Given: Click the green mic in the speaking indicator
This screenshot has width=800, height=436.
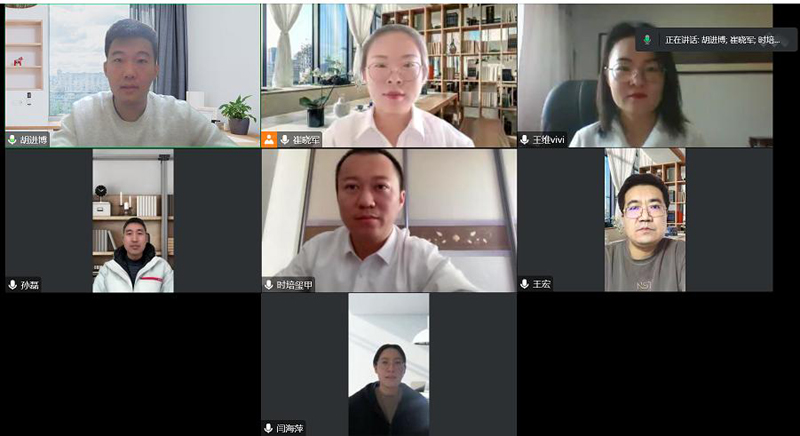Looking at the screenshot, I should click(x=647, y=40).
